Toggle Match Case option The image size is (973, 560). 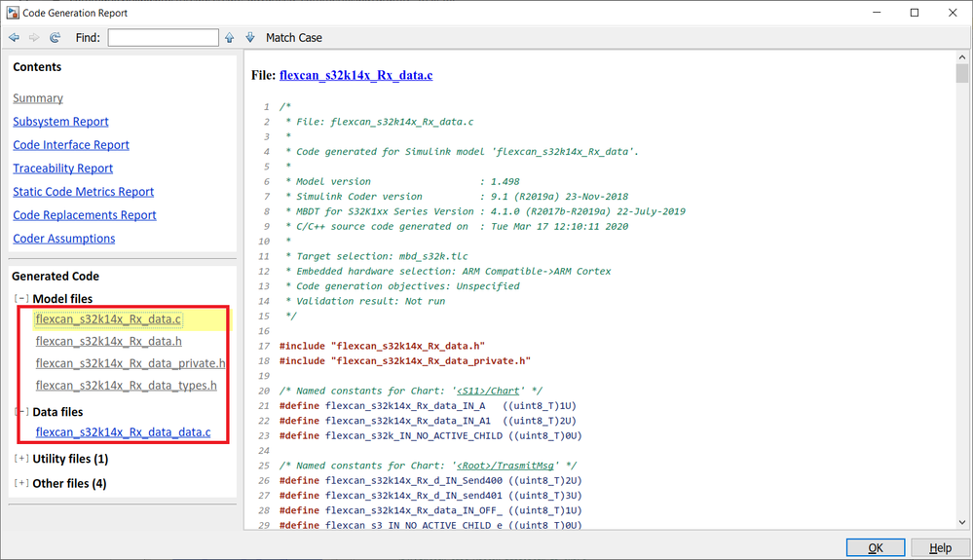click(x=294, y=38)
